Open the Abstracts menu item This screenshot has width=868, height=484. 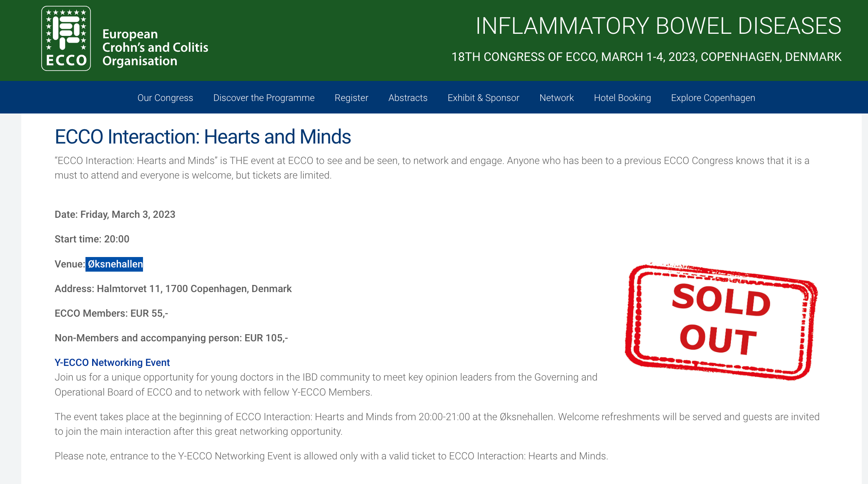point(408,98)
